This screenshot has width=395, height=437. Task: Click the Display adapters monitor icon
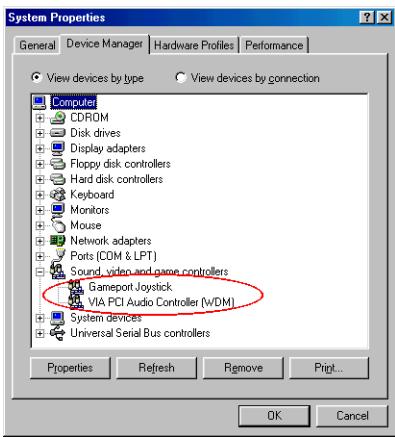57,148
